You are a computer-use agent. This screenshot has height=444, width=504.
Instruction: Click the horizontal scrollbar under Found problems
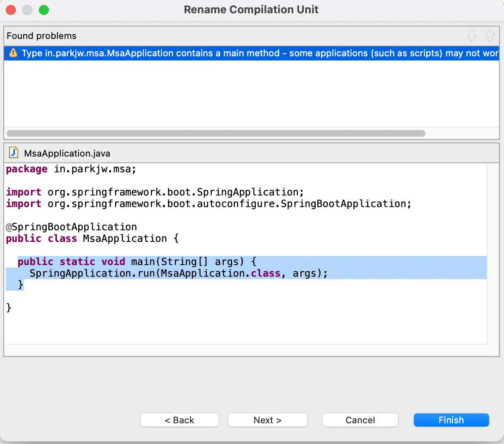point(216,133)
